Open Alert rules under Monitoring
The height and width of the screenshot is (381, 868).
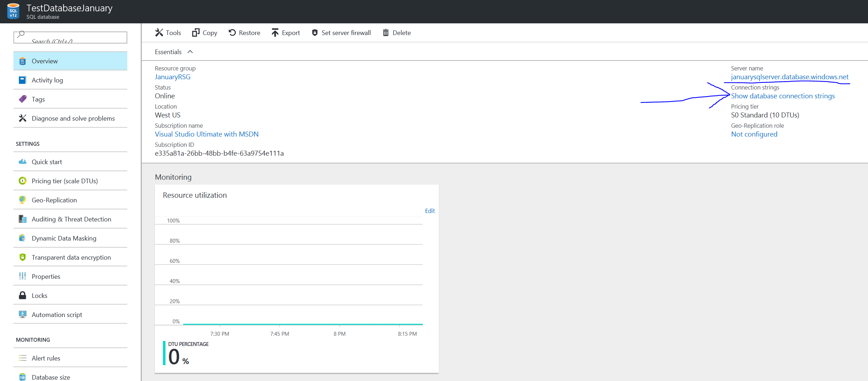click(x=70, y=358)
